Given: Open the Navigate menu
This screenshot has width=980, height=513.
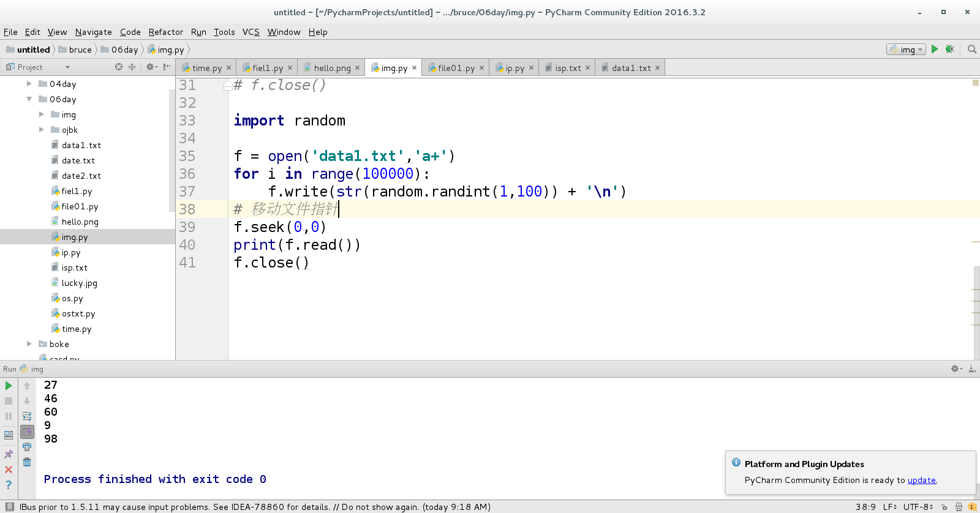Looking at the screenshot, I should [x=94, y=32].
